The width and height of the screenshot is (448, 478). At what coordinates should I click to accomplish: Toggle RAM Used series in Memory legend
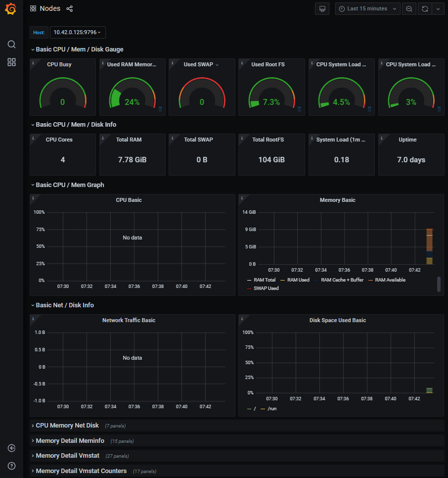tap(295, 280)
